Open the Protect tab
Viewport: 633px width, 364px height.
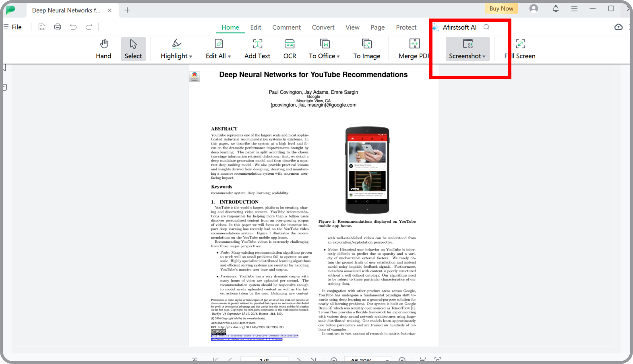click(x=406, y=27)
